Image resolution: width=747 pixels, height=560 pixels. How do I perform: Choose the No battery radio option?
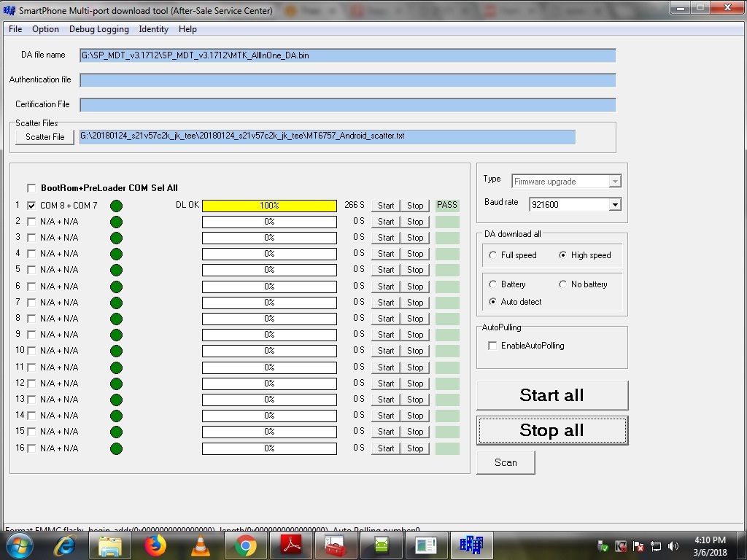562,284
